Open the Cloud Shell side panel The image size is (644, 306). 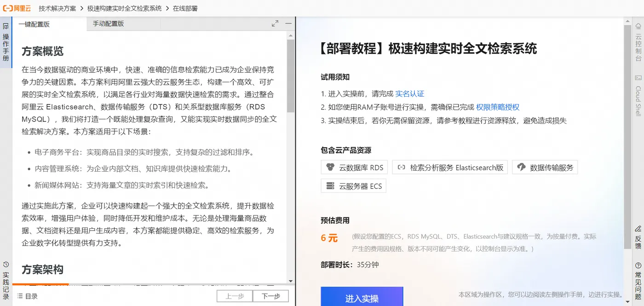click(638, 95)
